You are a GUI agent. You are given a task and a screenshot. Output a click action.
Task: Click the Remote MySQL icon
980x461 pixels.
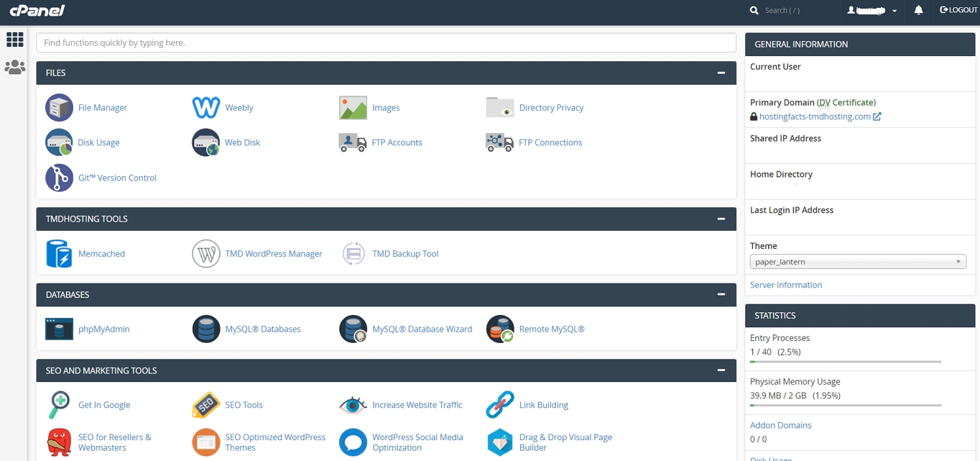500,329
